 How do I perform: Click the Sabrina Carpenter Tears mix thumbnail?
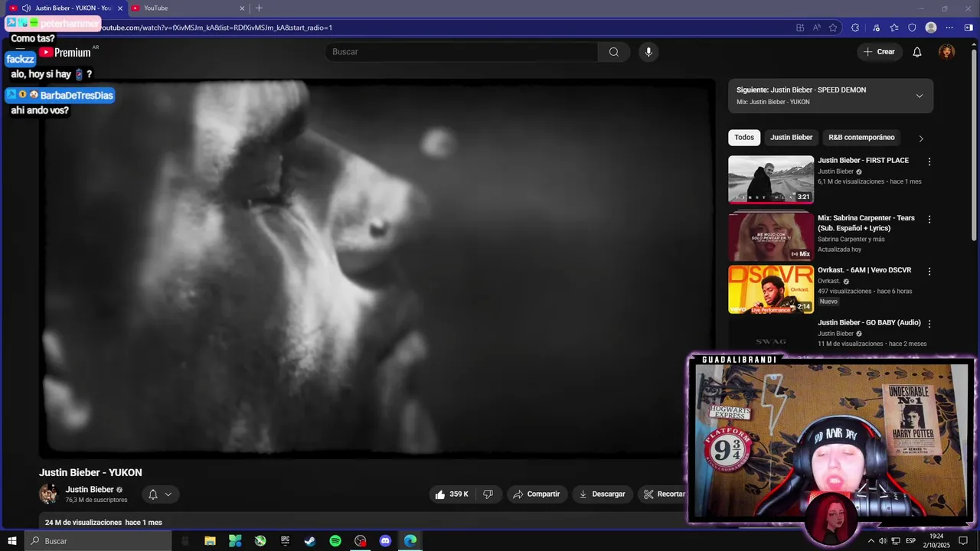click(771, 236)
